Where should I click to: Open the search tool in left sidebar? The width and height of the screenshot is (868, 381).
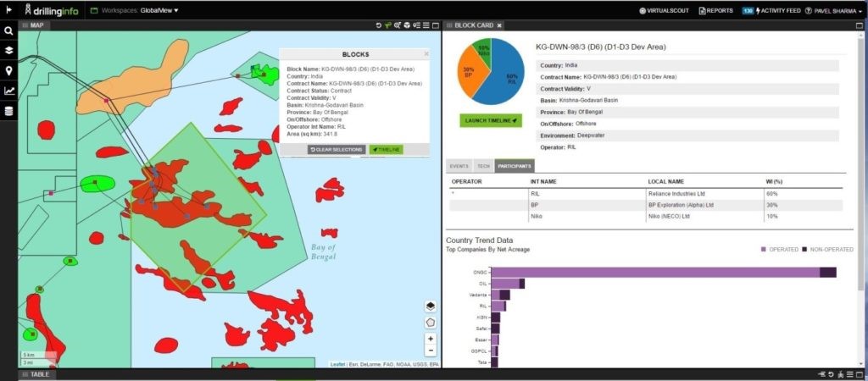click(x=8, y=31)
